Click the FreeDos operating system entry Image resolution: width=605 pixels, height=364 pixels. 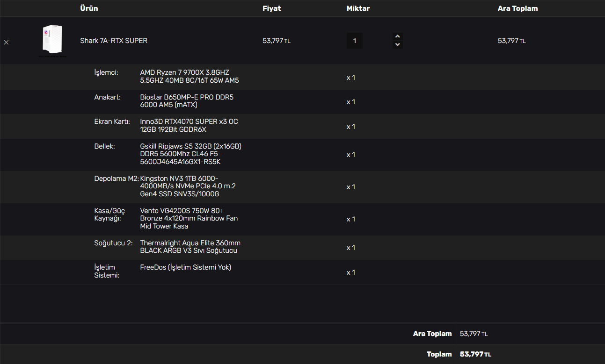click(185, 267)
